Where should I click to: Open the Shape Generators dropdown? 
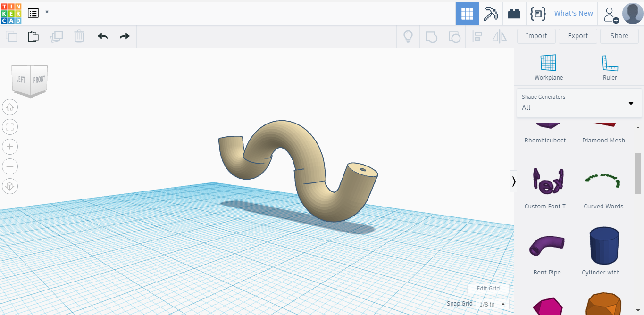[579, 103]
